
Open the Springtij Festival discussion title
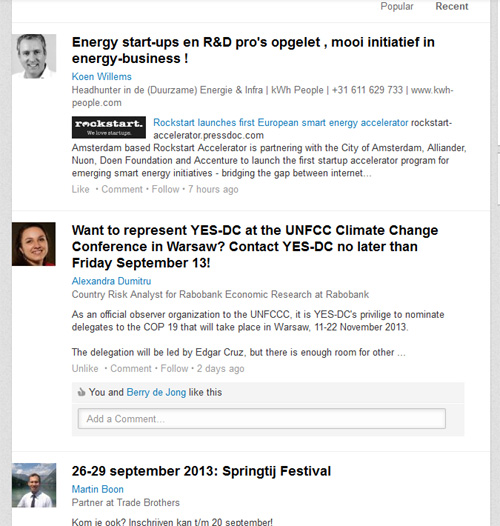point(201,471)
